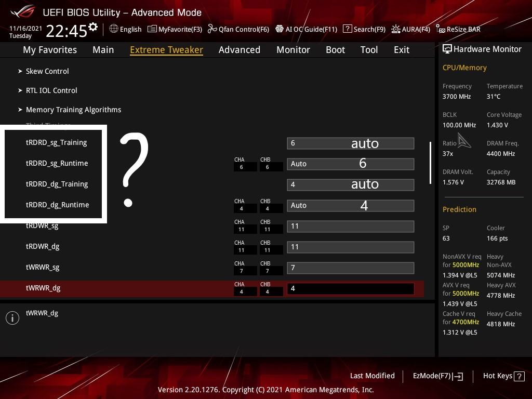Click the Prediction section heading
Screen dimensions: 532x399
click(459, 209)
